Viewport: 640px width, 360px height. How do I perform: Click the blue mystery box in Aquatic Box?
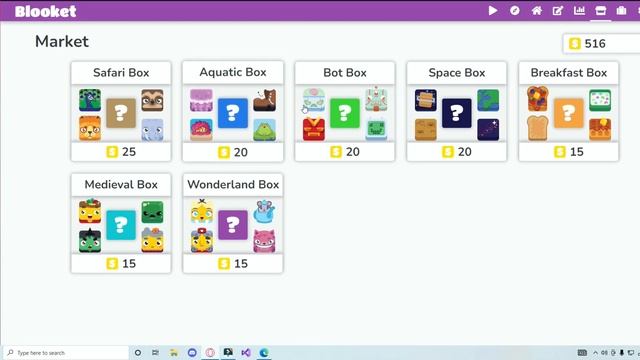[233, 113]
